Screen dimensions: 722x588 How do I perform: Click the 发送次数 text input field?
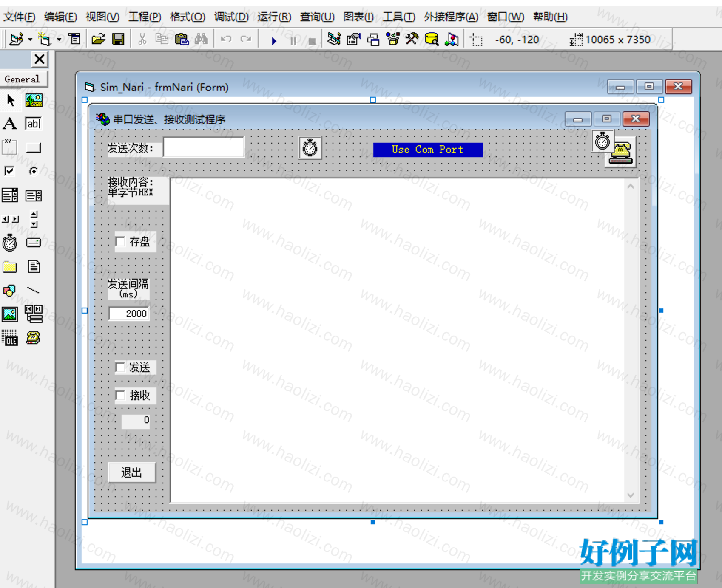(204, 147)
